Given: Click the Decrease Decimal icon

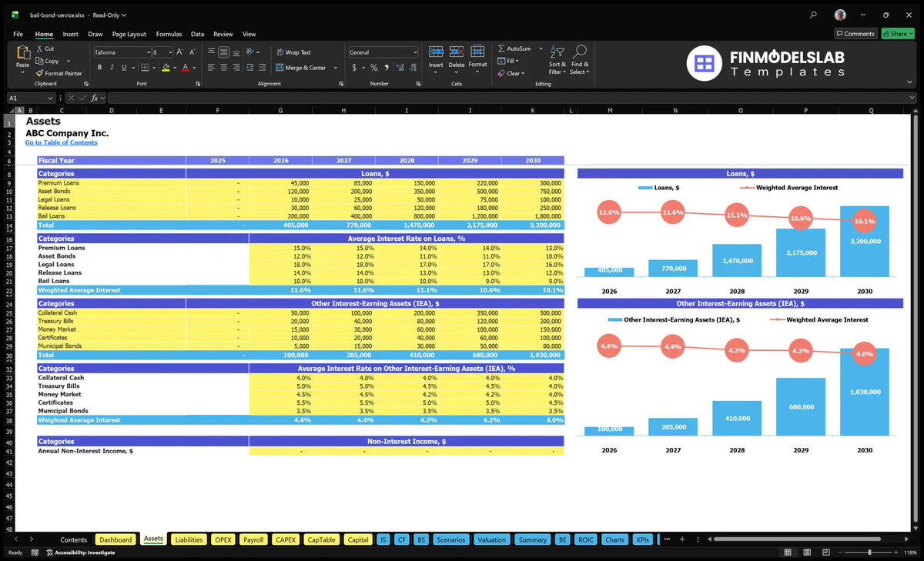Looking at the screenshot, I should click(411, 68).
